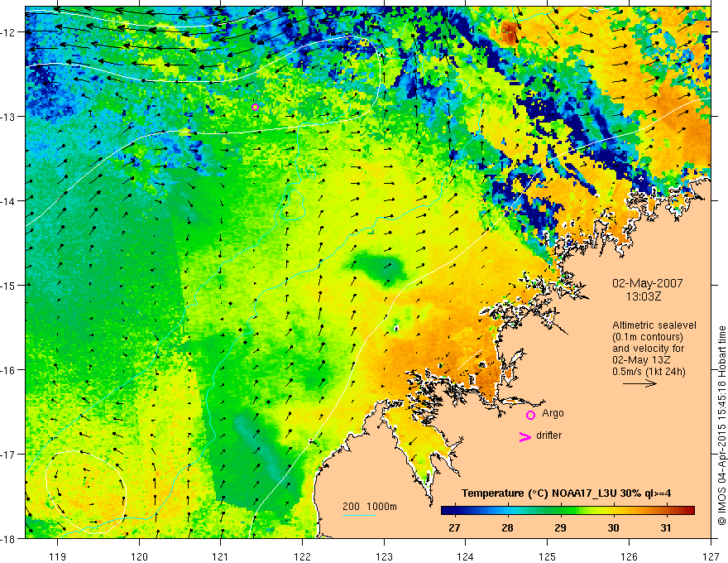
Task: Click the longitude axis label 123
Action: pos(384,556)
